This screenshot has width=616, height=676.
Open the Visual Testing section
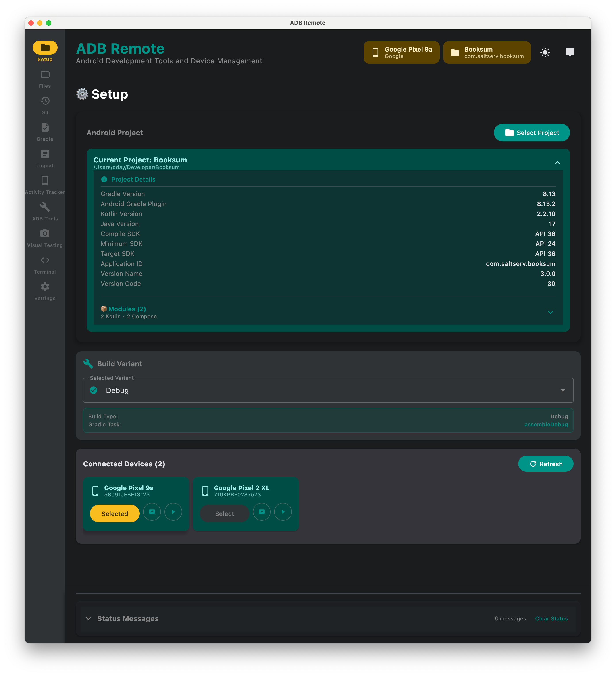tap(44, 238)
